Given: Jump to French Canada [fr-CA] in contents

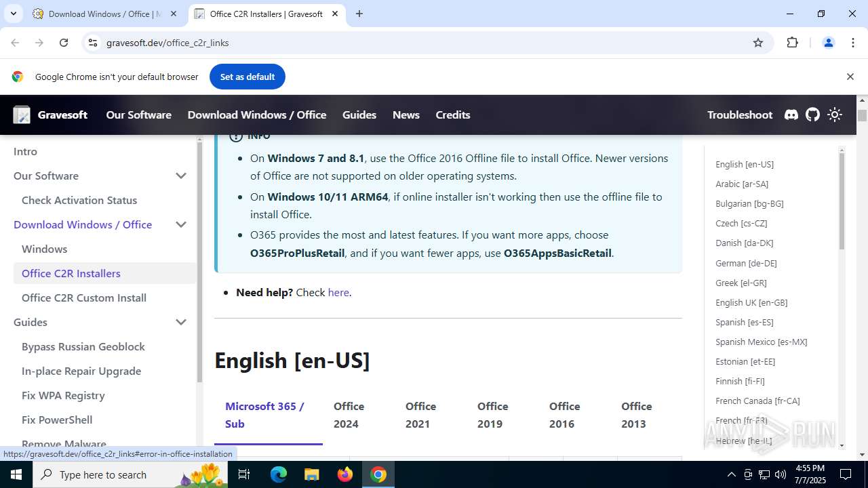Looking at the screenshot, I should pyautogui.click(x=757, y=401).
